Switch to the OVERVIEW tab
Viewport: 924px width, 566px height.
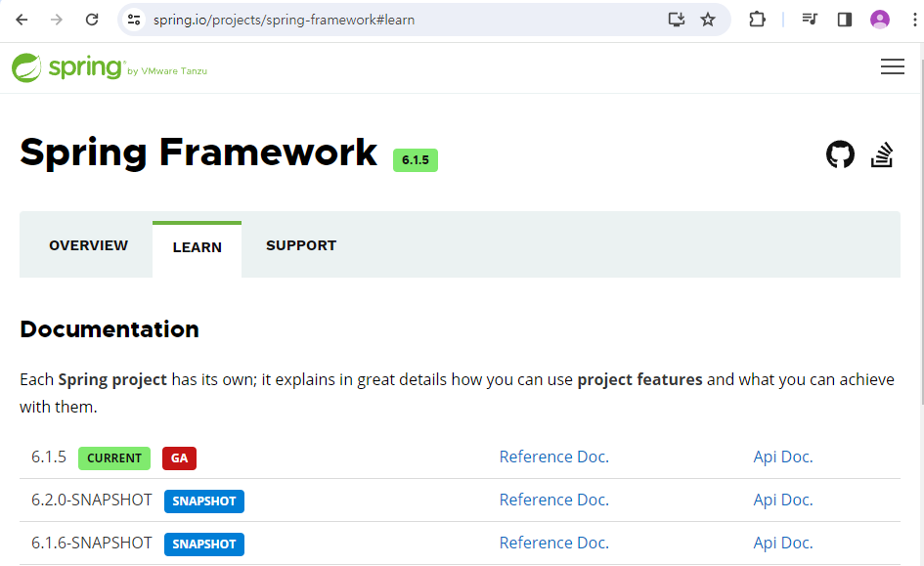pos(88,245)
